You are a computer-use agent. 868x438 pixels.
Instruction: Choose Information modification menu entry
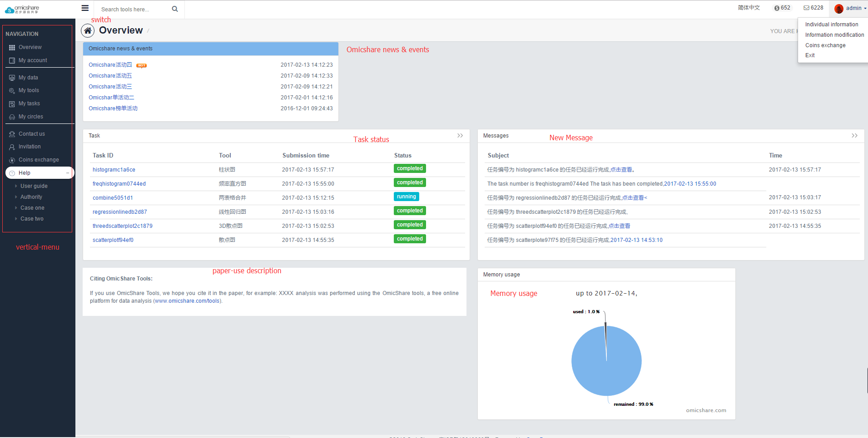[x=835, y=35]
